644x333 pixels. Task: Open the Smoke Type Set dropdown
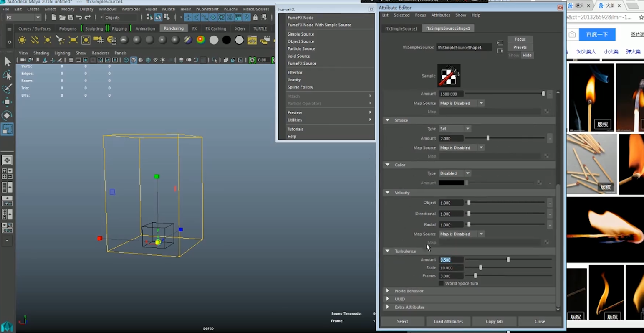pos(455,129)
